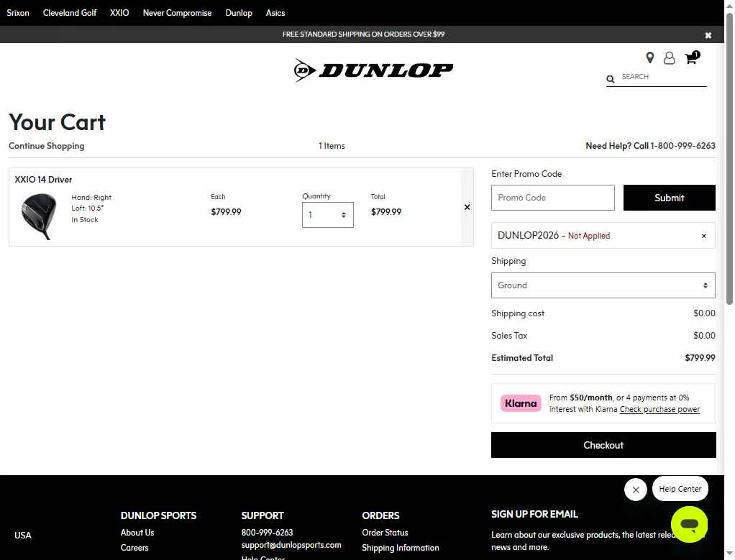Close the Help Center bubble
Viewport: 735px width, 560px height.
click(x=636, y=490)
